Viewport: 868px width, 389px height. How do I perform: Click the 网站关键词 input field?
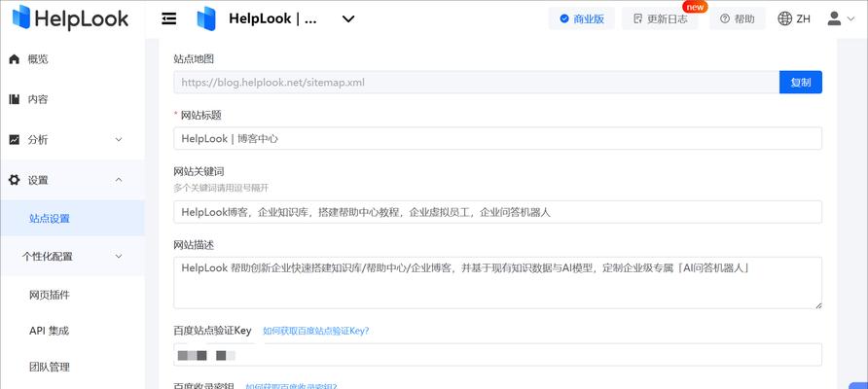coord(497,212)
